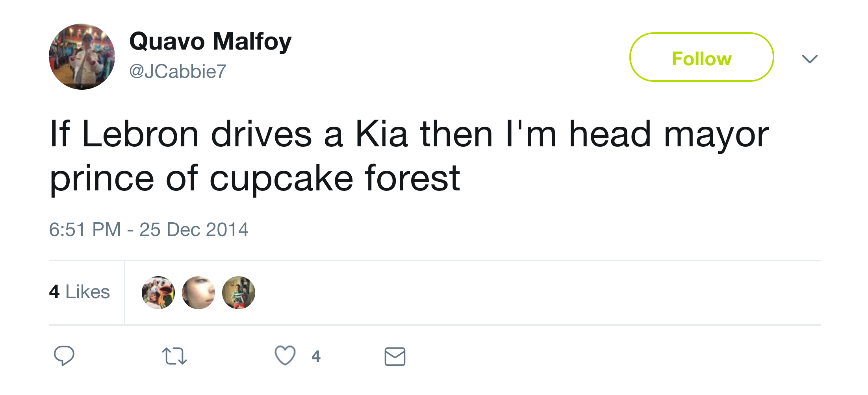View the first liker's avatar with mascot
This screenshot has width=868, height=395.
[158, 293]
